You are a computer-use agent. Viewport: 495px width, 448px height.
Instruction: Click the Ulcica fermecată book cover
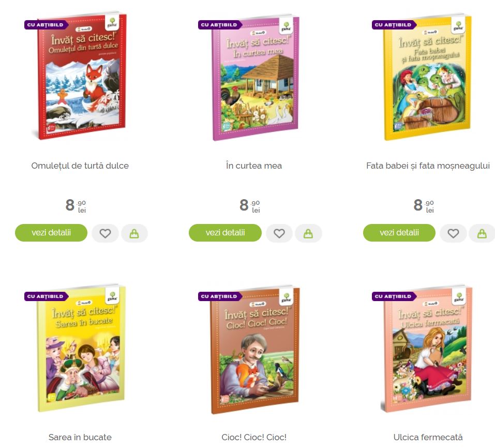click(x=427, y=349)
